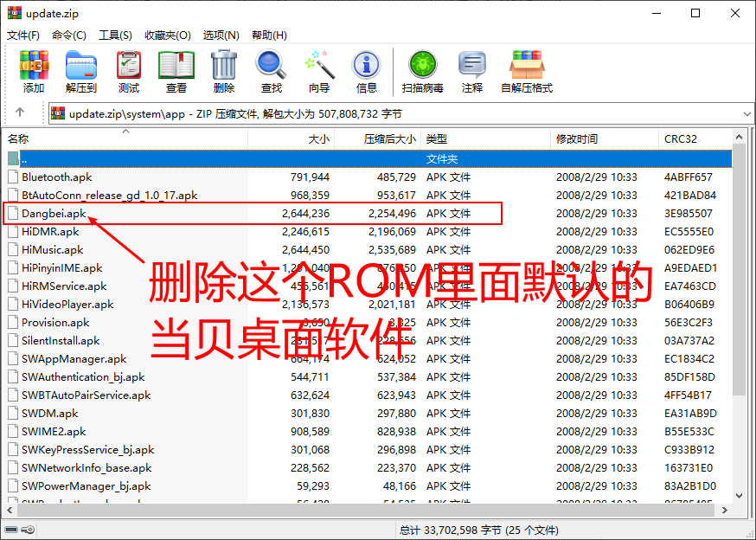
Task: Select the Bluetooth.apk file name
Action: pos(57,177)
